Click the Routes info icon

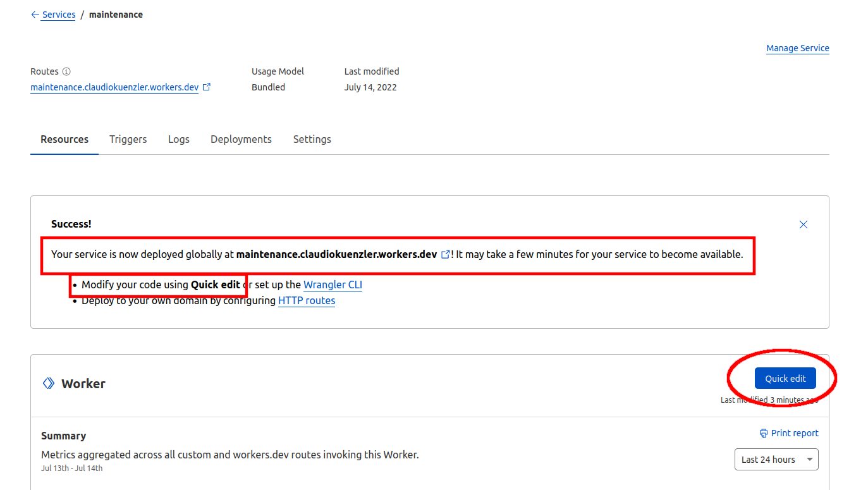click(66, 71)
